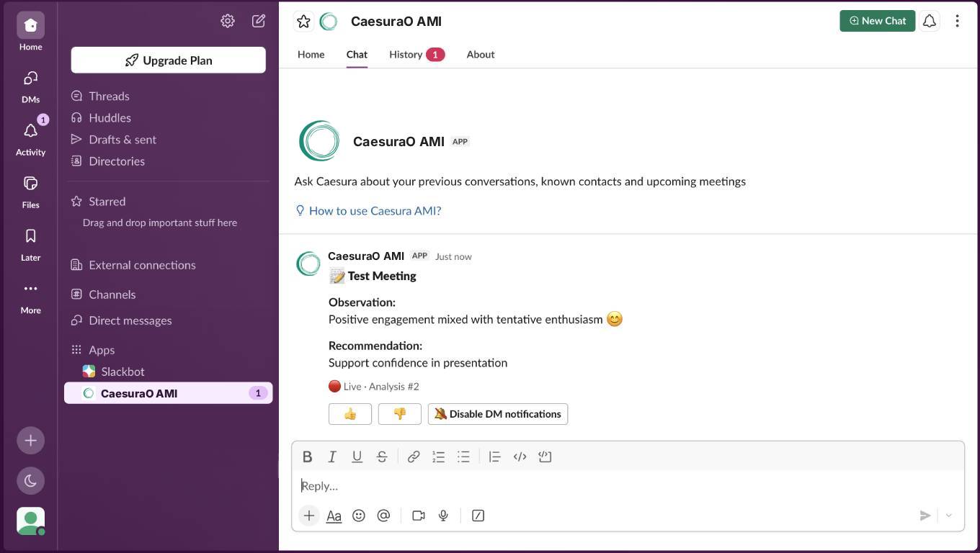
Task: Start an ordered list
Action: click(438, 457)
